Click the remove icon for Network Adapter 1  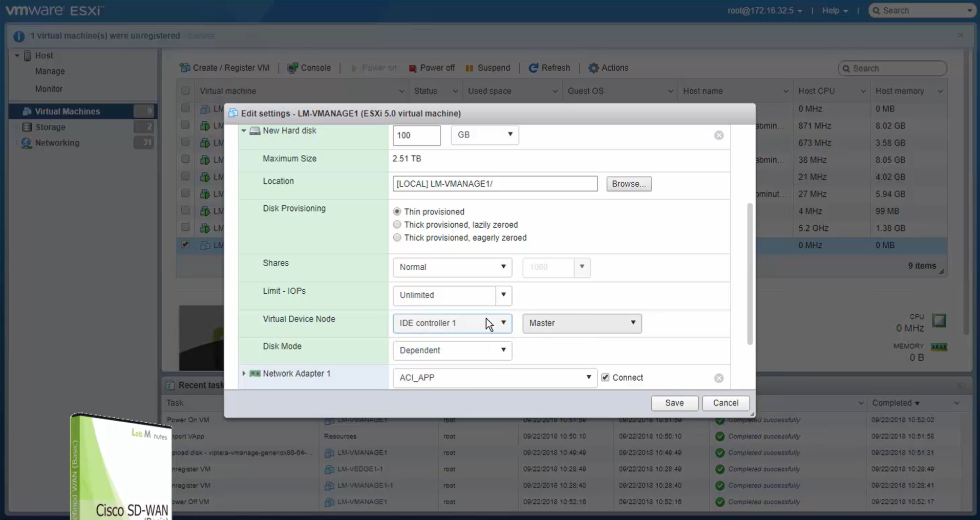[719, 378]
